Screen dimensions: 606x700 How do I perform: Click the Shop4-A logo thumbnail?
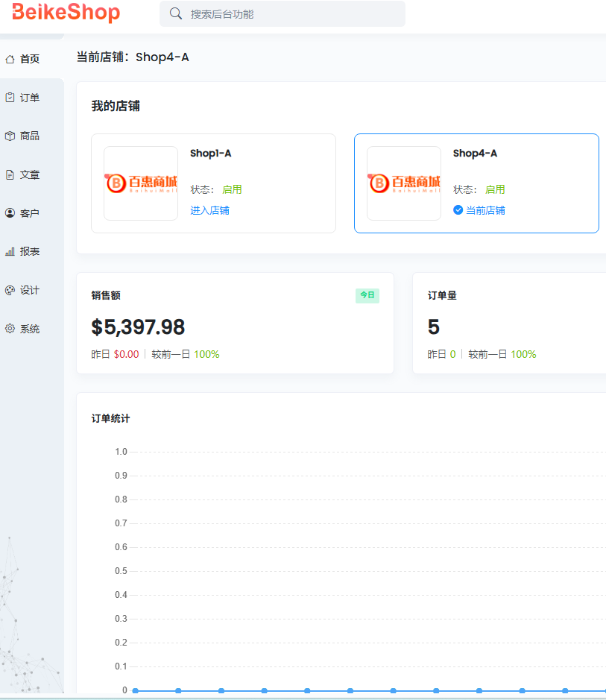tap(404, 183)
